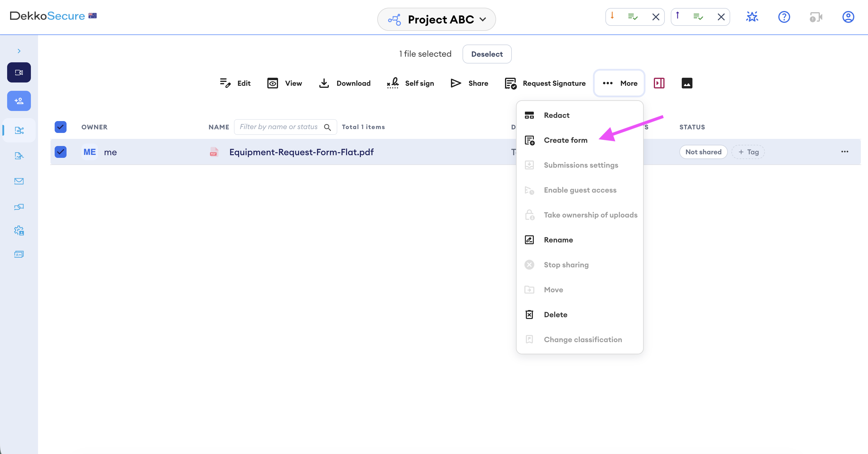Open the video meeting sidebar icon
The width and height of the screenshot is (868, 454).
pos(19,72)
